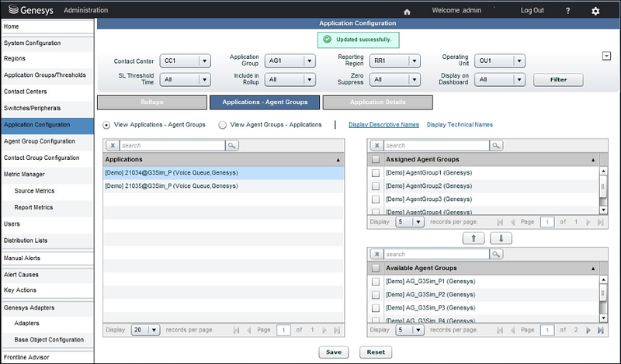621x364 pixels.
Task: Open the Application Group dropdown
Action: click(290, 61)
